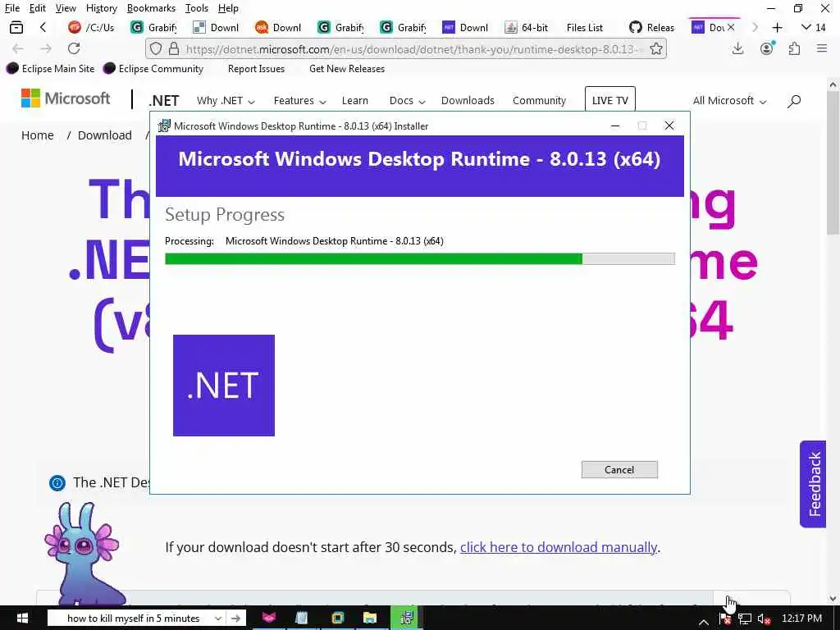
Task: Expand the All Microsoft dropdown
Action: 729,101
